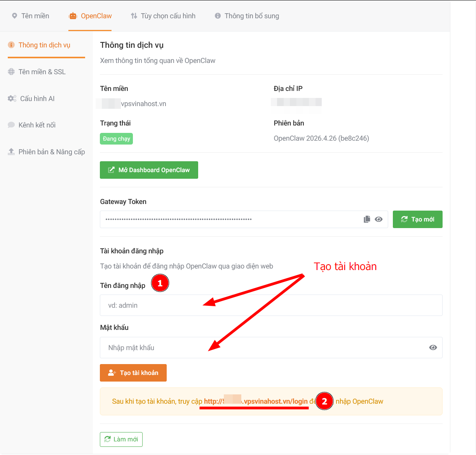Reveal the Gateway Token with eye icon

(x=378, y=220)
